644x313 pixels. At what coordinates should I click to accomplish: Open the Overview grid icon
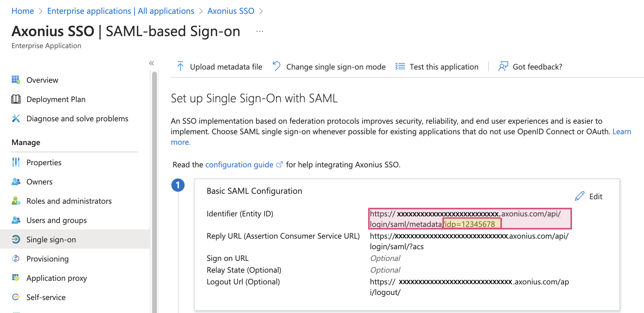16,80
